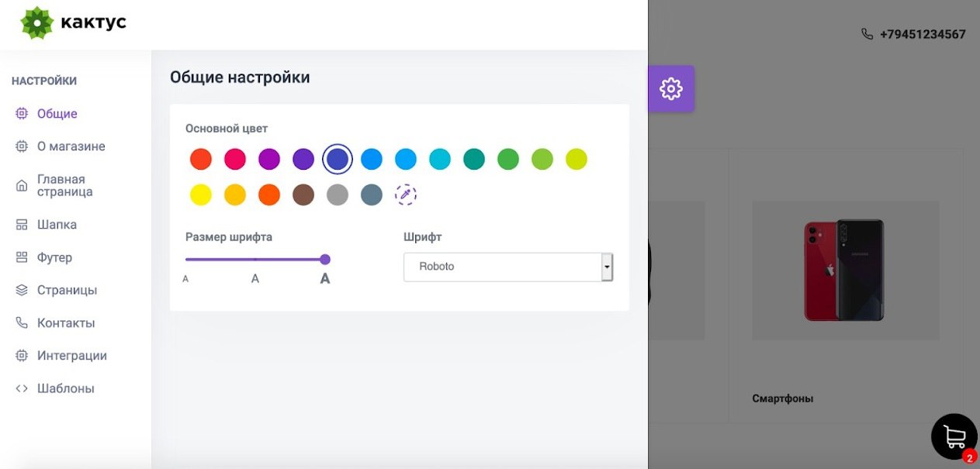980x469 pixels.
Task: Click the layers icon beside Страницы
Action: coord(22,290)
